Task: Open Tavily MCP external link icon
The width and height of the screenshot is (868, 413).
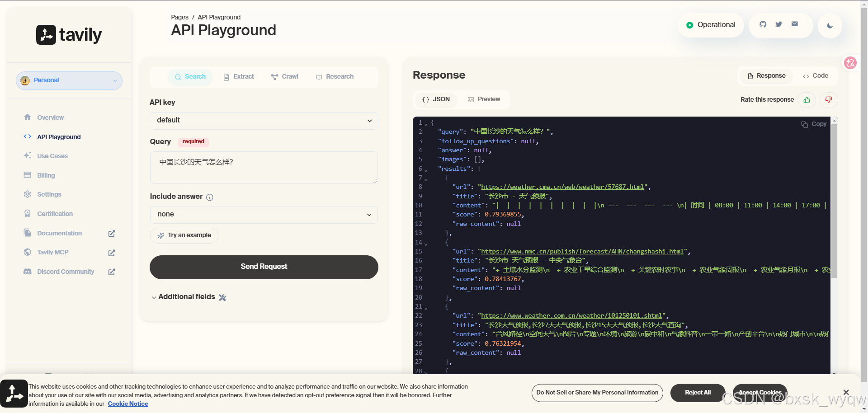Action: pyautogui.click(x=112, y=253)
